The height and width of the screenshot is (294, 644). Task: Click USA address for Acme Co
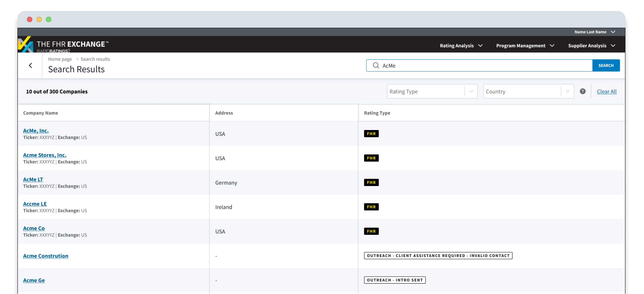pyautogui.click(x=220, y=231)
